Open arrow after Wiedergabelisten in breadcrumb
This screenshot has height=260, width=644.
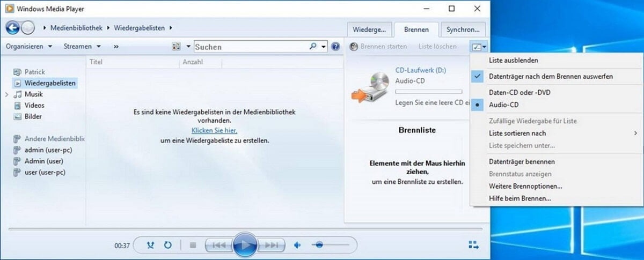(x=171, y=27)
